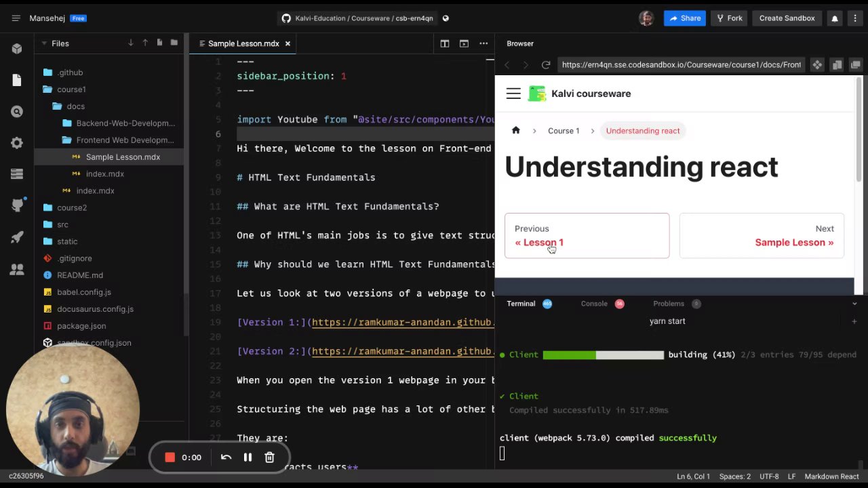Viewport: 868px width, 488px height.
Task: Go to Next Sample Lesson link
Action: click(762, 236)
